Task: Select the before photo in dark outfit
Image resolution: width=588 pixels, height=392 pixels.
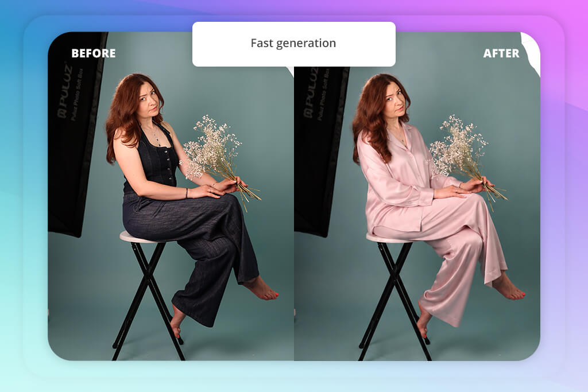Action: 171,196
